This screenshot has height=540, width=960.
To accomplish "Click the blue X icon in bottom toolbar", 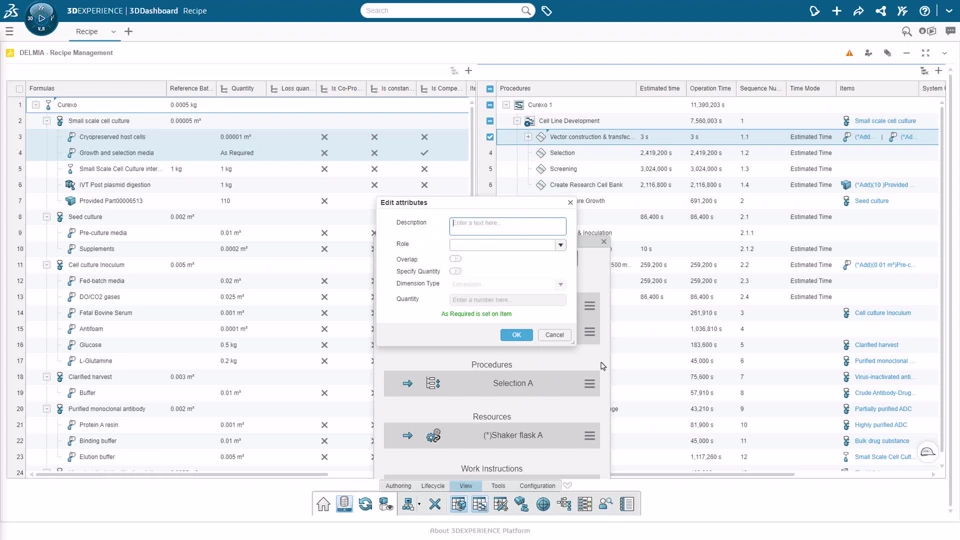I will pyautogui.click(x=435, y=504).
